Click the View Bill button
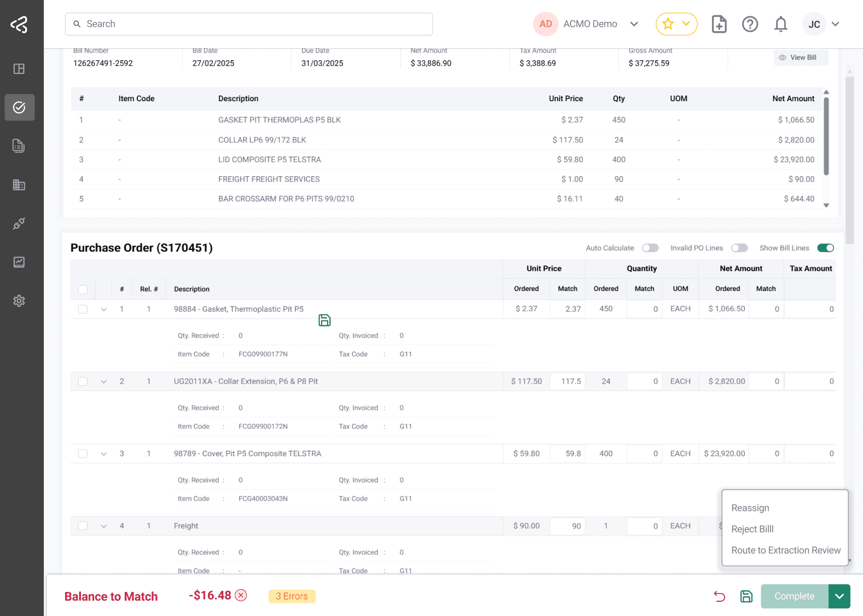863x616 pixels. coord(801,57)
